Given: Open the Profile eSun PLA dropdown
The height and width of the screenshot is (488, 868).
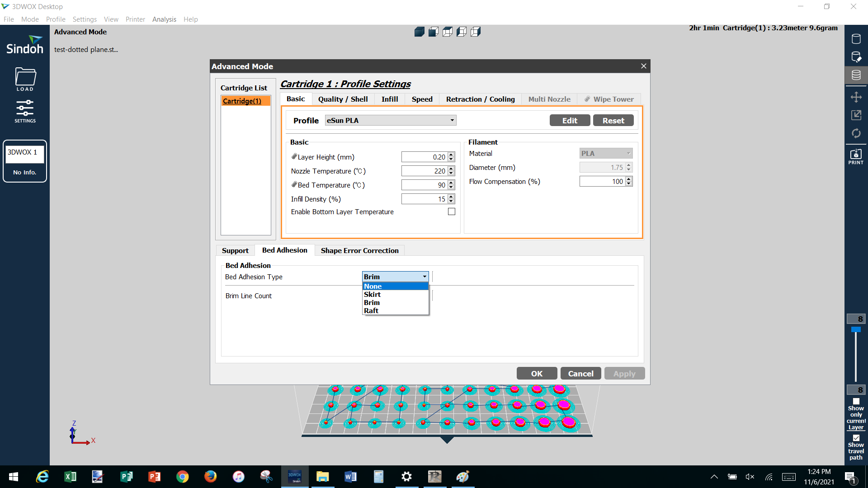Looking at the screenshot, I should [391, 120].
